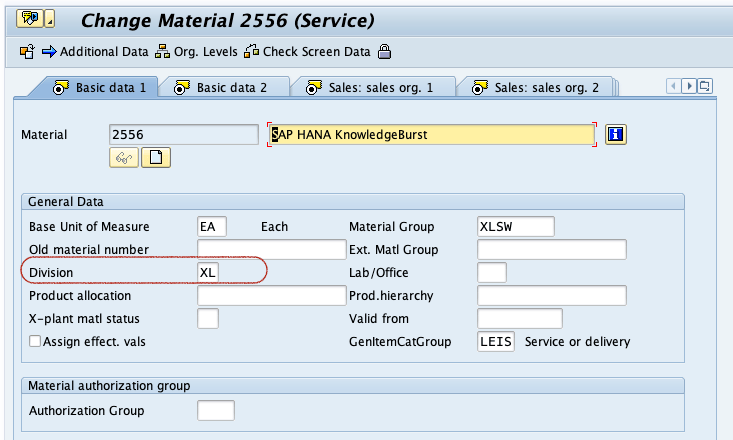This screenshot has height=440, width=733.
Task: Click the padlock icon in toolbar
Action: (384, 51)
